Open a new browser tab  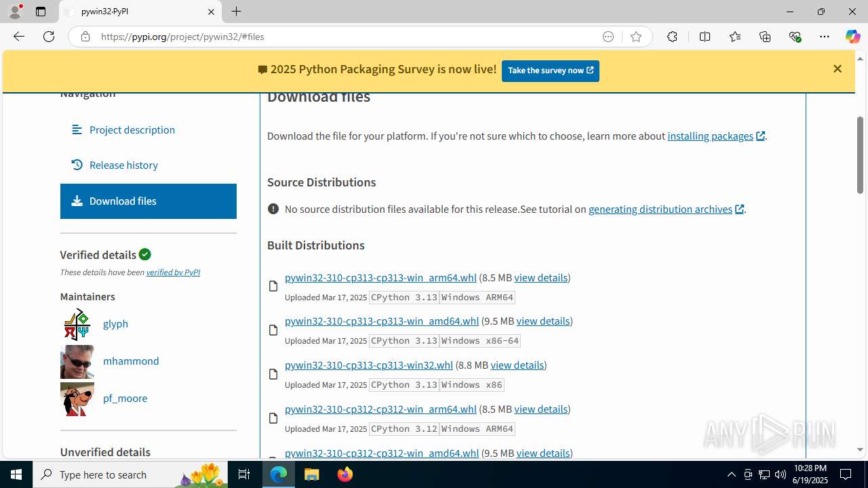coord(236,12)
